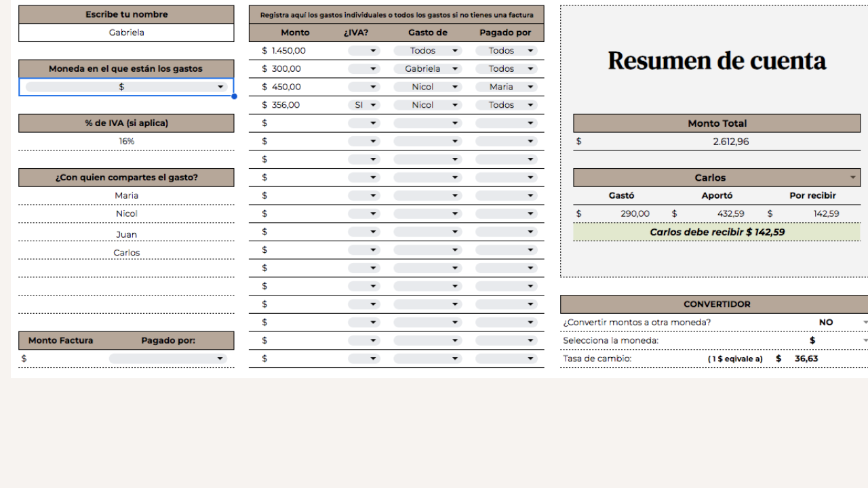Open Gasto de dropdown in 450,00 row
This screenshot has height=488, width=868.
coord(427,87)
